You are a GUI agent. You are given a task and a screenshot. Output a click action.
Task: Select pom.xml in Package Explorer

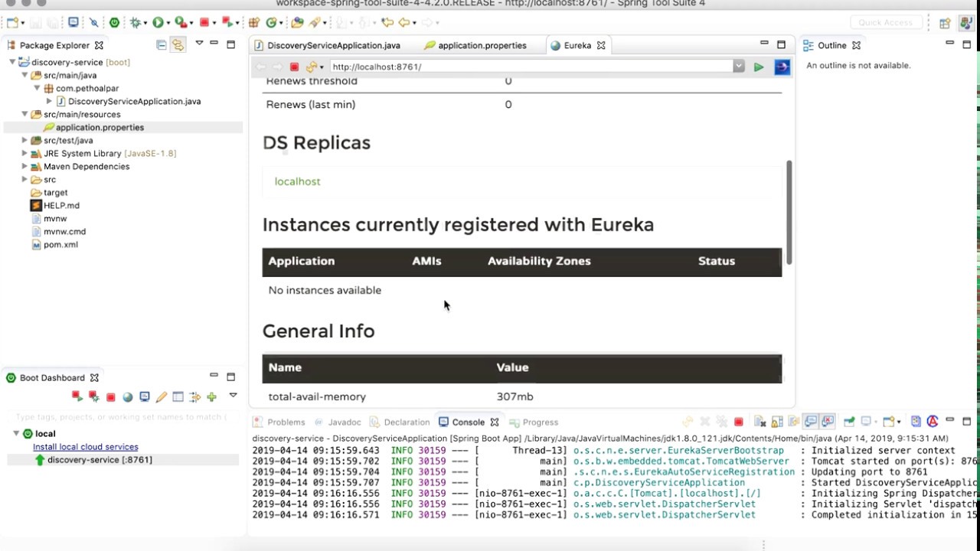(x=60, y=244)
